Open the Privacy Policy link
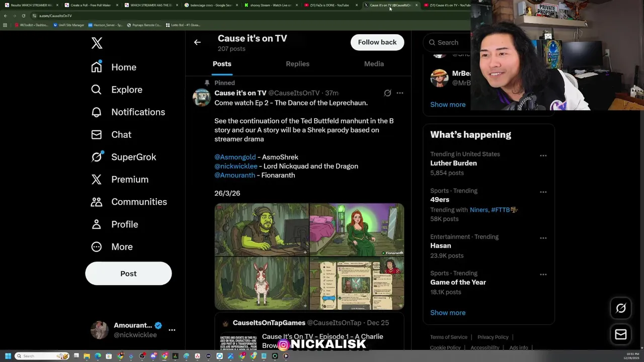644x362 pixels. coord(493,337)
